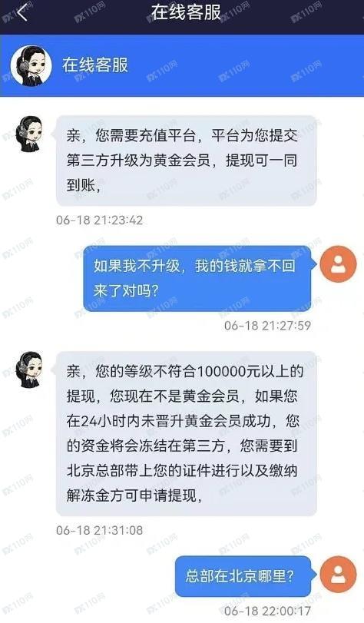Tap the 06-18 21:23:42 timestamp
Viewport: 364px width, 623px height.
click(x=99, y=220)
